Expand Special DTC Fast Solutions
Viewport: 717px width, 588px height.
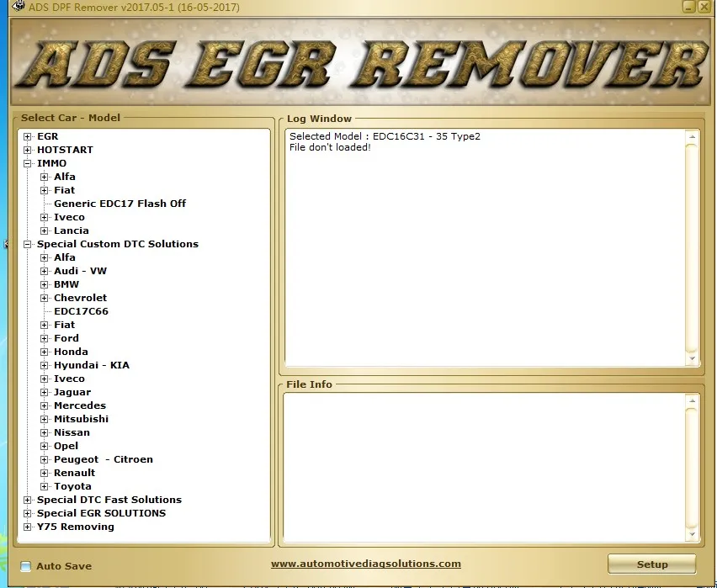pos(27,499)
